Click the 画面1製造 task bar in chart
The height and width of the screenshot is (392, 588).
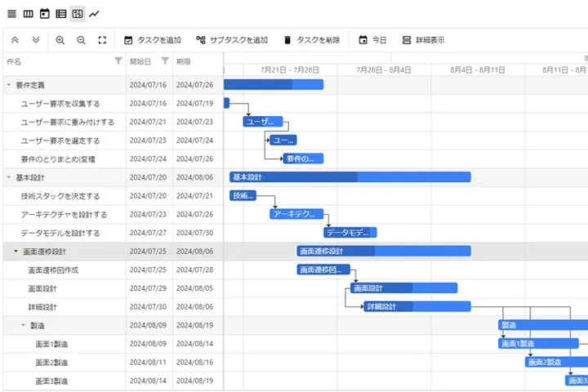(538, 344)
